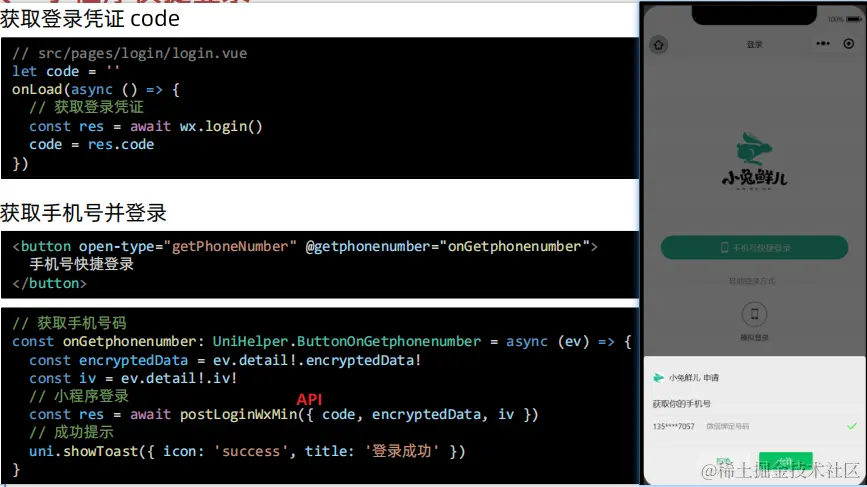Click the code line let code = ''

pos(66,71)
